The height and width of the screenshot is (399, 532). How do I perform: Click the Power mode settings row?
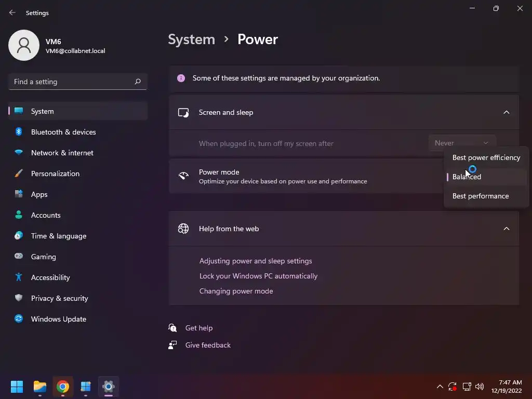[x=344, y=176]
